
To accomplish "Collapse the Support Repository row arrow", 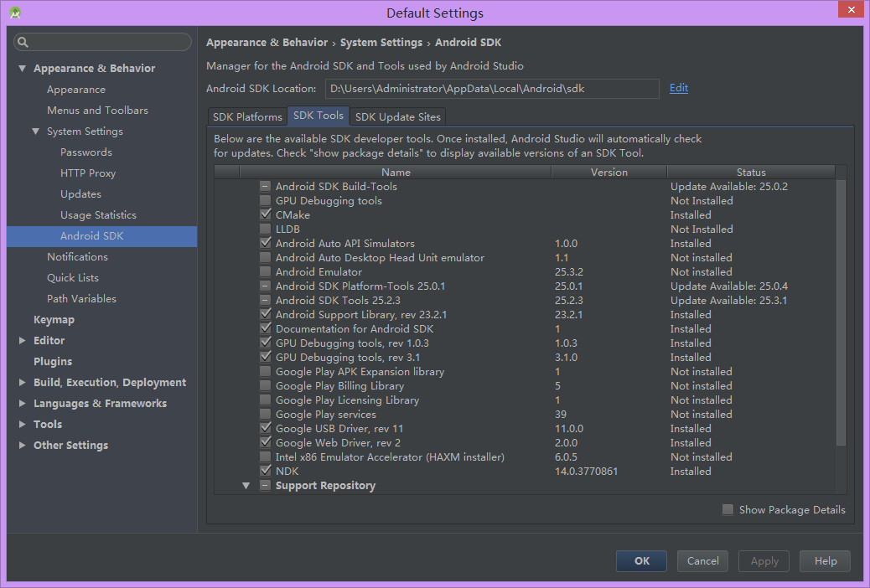I will click(246, 485).
